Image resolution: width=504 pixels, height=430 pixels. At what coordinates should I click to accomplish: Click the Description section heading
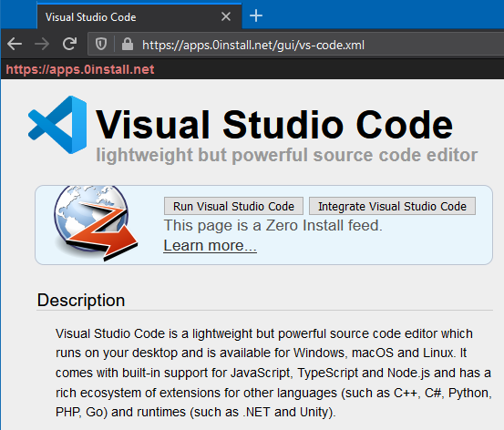pos(81,300)
